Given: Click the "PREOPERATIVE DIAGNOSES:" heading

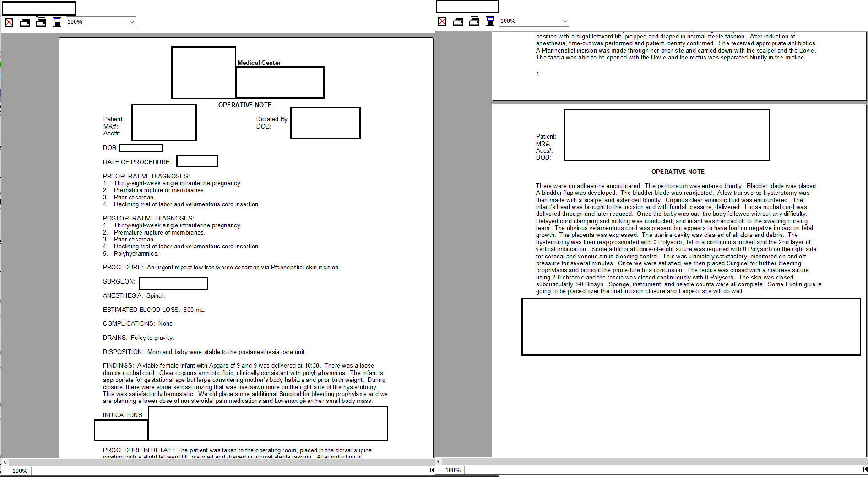Looking at the screenshot, I should 146,176.
